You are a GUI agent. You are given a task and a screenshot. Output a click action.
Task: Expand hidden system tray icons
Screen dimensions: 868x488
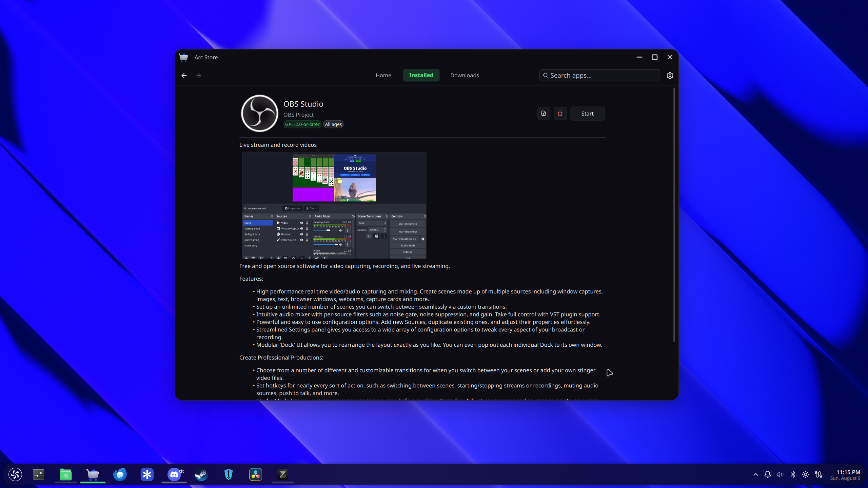[x=756, y=474]
